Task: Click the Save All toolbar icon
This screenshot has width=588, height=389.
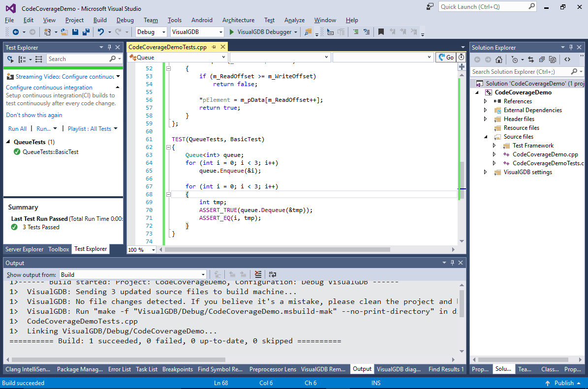Action: pos(86,32)
